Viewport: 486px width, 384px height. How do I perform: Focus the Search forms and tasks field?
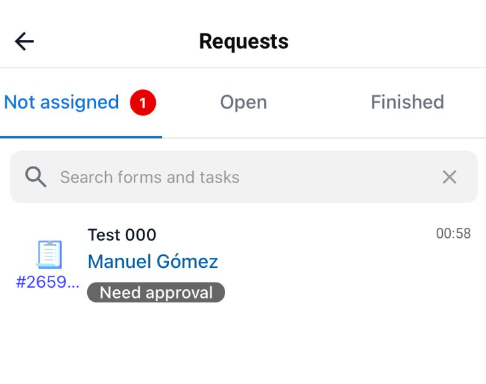[x=244, y=177]
